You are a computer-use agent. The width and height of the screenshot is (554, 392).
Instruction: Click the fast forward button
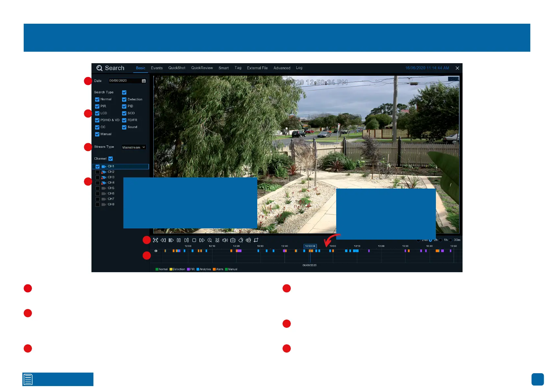pyautogui.click(x=202, y=240)
